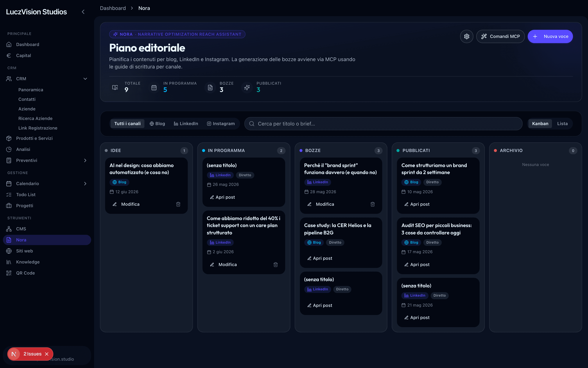588x368 pixels.
Task: Delete the Perché il brand sprint card
Action: (x=372, y=204)
